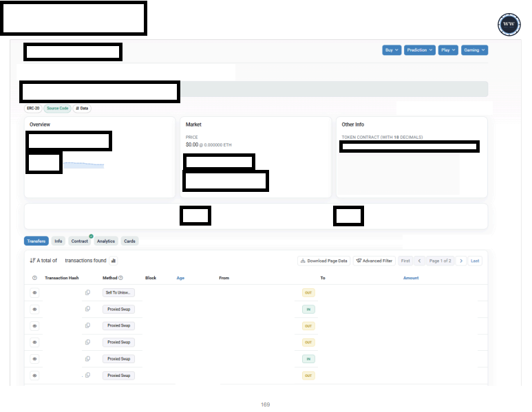Expand the Prediction dropdown
This screenshot has width=532, height=412.
(x=419, y=50)
